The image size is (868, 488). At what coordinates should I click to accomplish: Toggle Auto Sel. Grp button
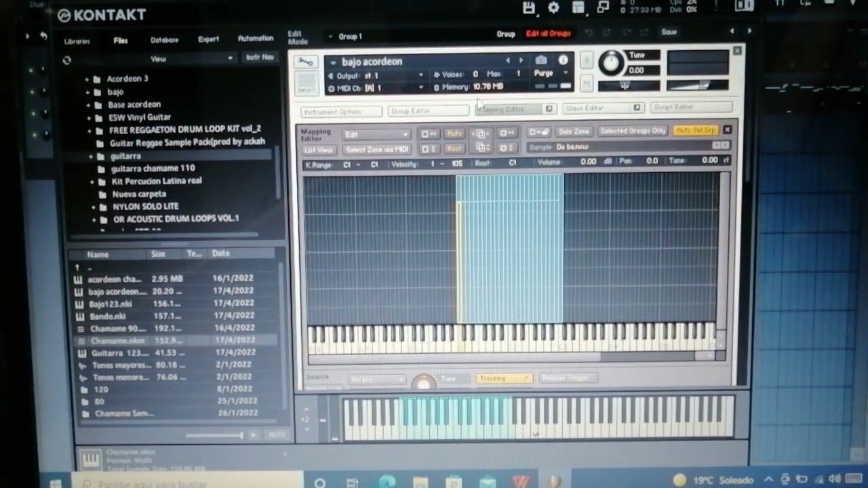pos(696,130)
